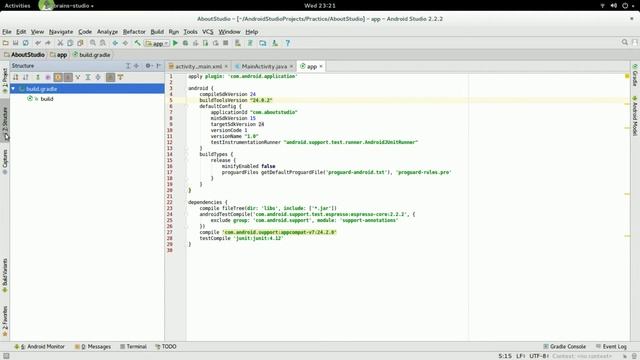Toggle Show Fields orange f button
This screenshot has width=640, height=360.
(58, 77)
